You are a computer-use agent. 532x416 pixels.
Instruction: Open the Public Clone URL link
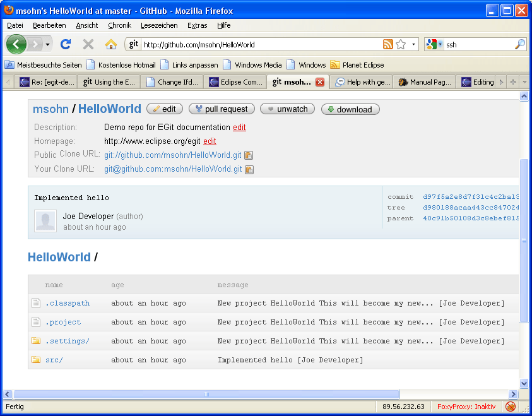point(173,155)
